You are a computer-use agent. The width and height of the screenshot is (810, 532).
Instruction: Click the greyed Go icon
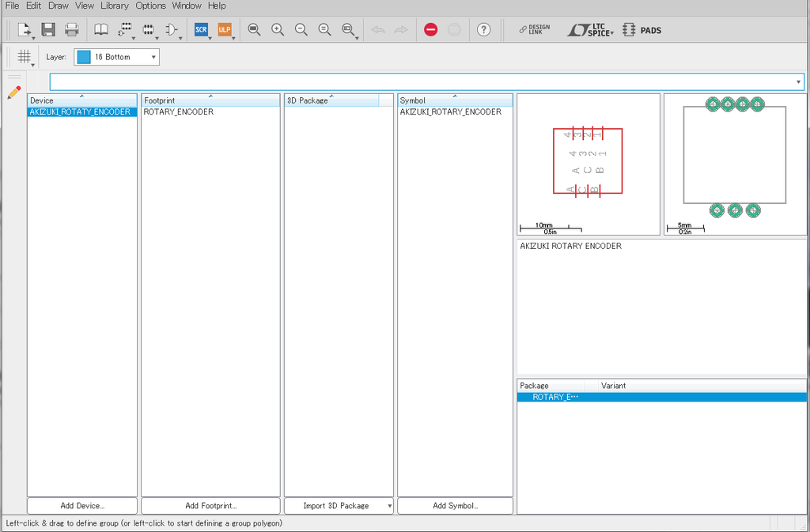pos(454,29)
